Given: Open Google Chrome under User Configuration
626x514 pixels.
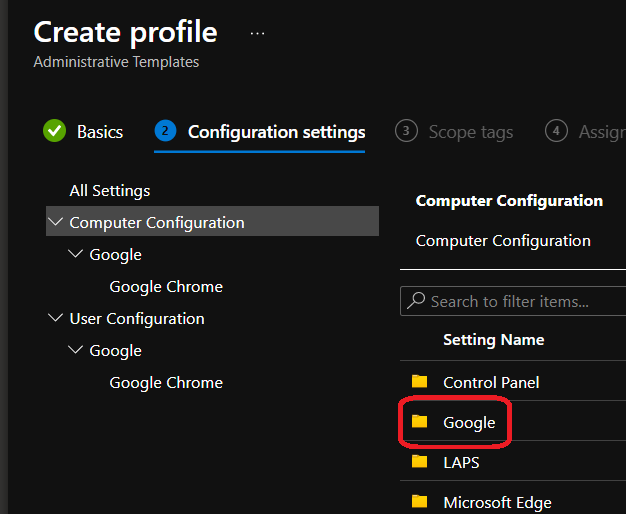Looking at the screenshot, I should 166,382.
